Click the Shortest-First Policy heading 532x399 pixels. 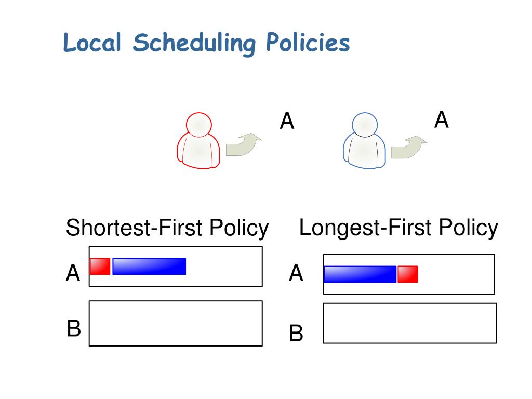pyautogui.click(x=167, y=228)
